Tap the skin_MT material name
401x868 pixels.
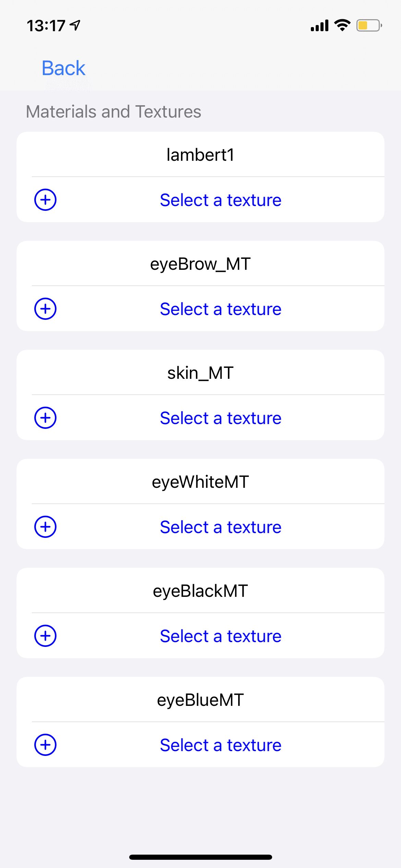coord(200,373)
